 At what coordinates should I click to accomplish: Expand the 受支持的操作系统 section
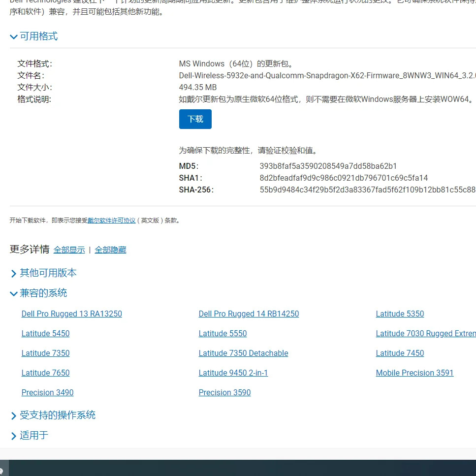(x=53, y=415)
